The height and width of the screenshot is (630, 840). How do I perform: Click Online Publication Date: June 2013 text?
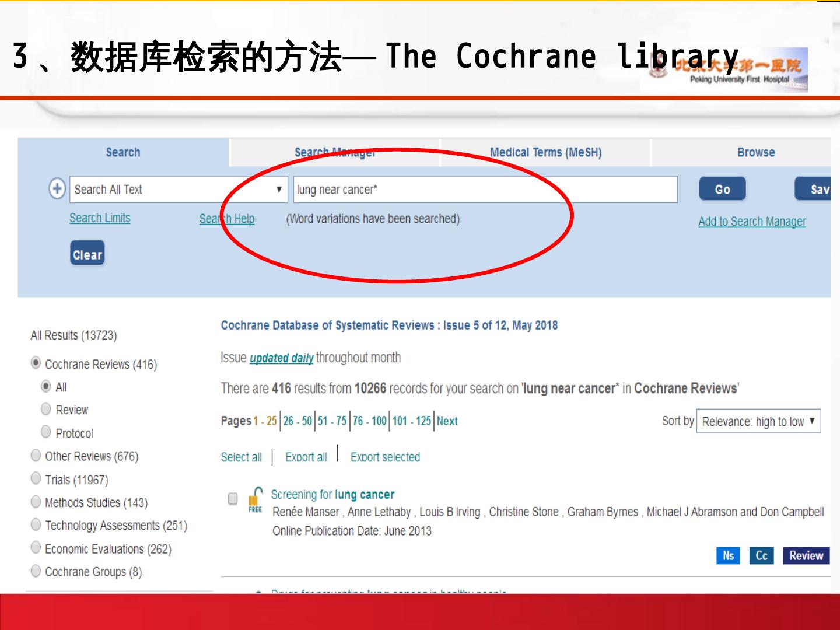[x=352, y=531]
